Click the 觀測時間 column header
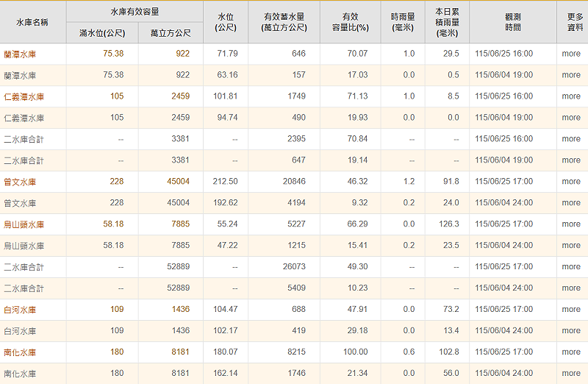This screenshot has height=384, width=588. tap(513, 22)
